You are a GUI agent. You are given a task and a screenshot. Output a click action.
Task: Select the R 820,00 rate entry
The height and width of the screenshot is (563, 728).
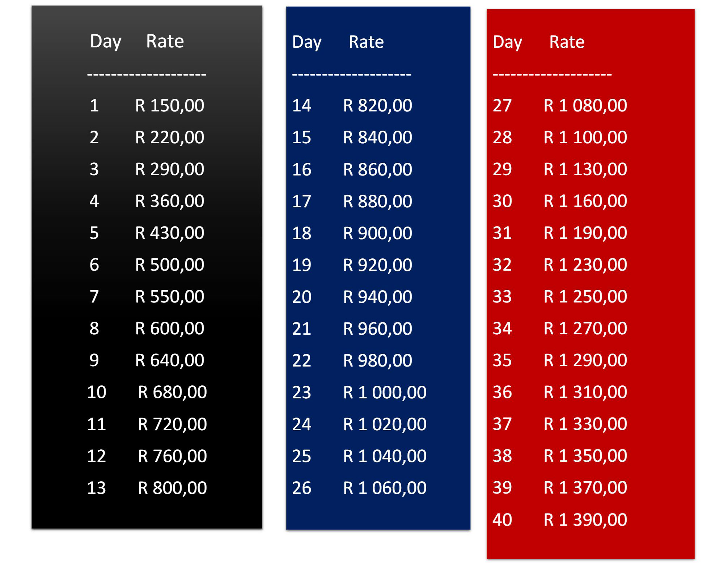(377, 106)
